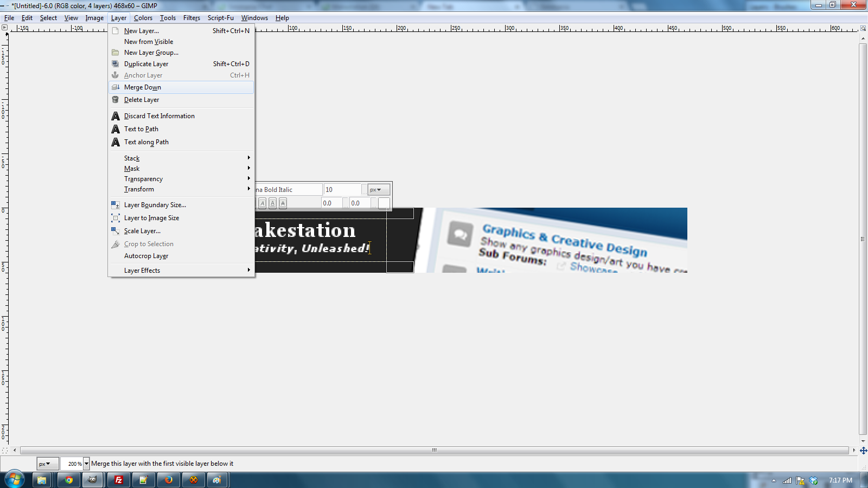The image size is (868, 488).
Task: Click the GIMP taskbar icon
Action: point(93,480)
